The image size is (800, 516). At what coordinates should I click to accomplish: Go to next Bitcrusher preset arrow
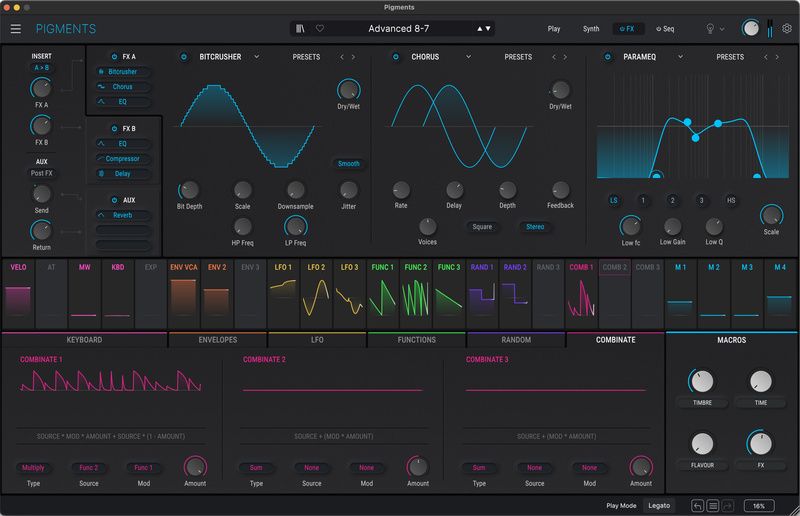(x=353, y=57)
